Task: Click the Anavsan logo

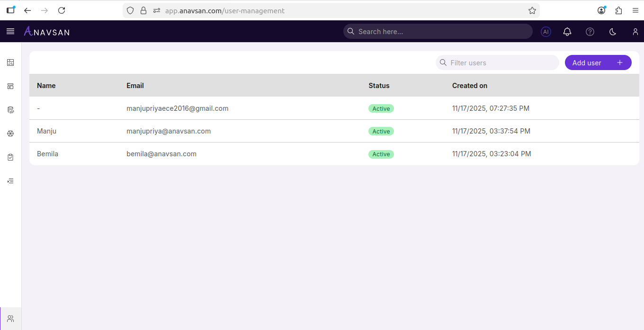Action: [47, 32]
